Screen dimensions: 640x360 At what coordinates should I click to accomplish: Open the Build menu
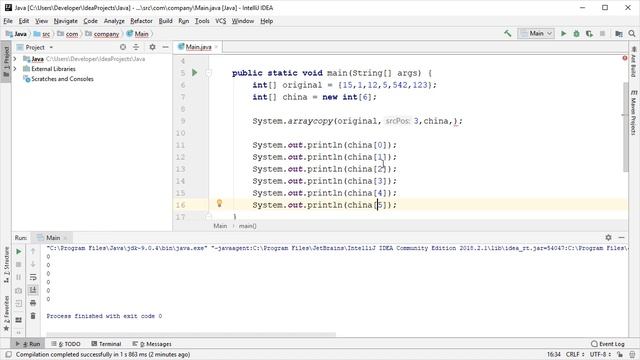point(165,21)
